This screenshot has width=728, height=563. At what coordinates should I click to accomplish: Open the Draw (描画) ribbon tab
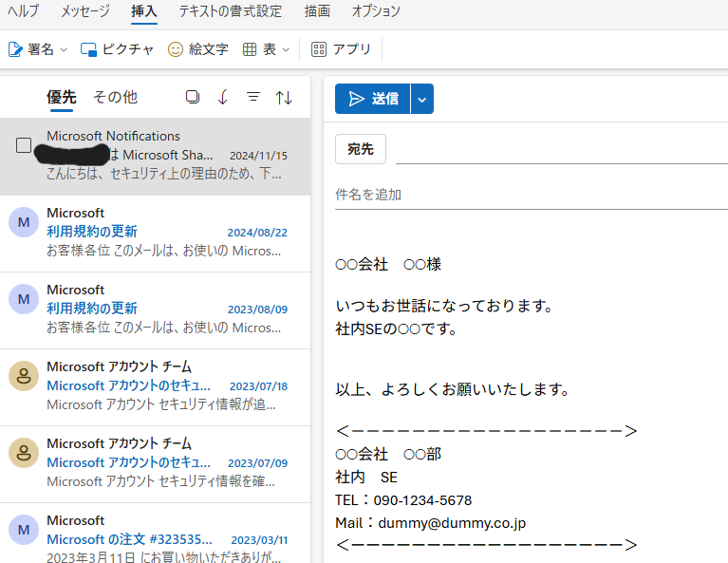(x=317, y=11)
